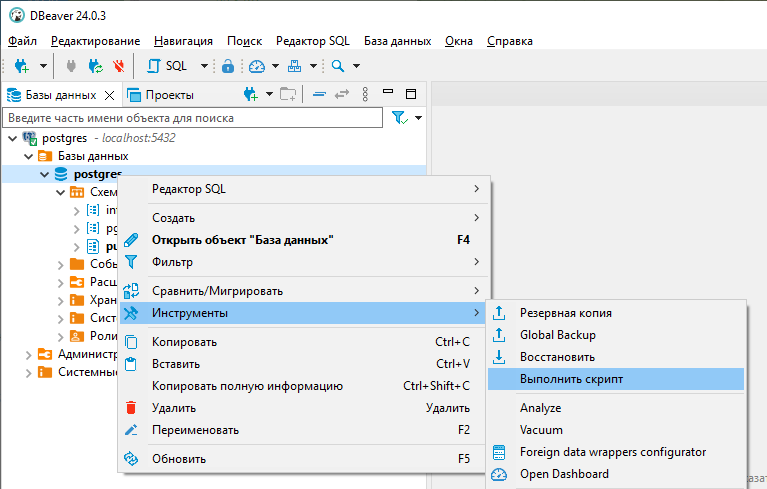
Task: Open the New connection dropdown arrow in main toolbar
Action: pyautogui.click(x=43, y=66)
